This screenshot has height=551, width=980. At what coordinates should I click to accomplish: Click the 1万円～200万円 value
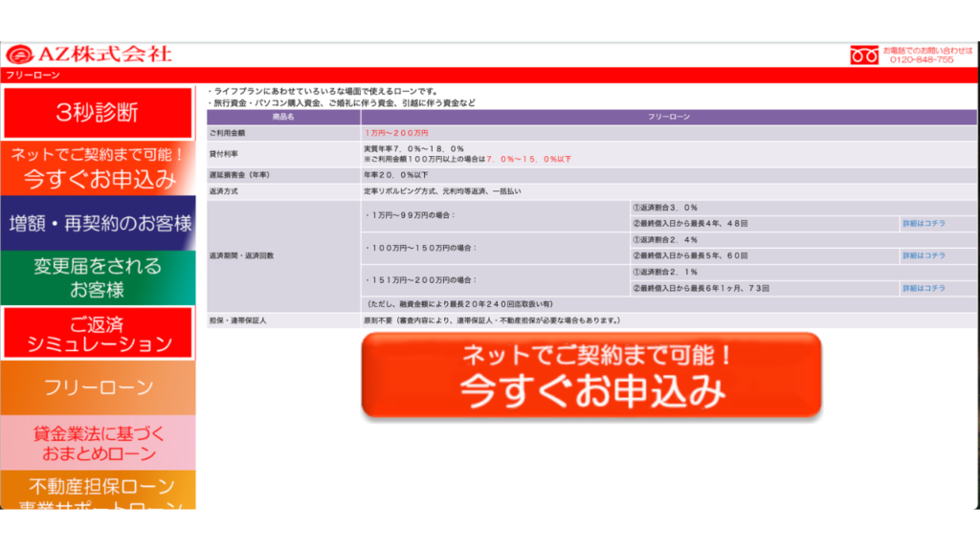coord(396,133)
